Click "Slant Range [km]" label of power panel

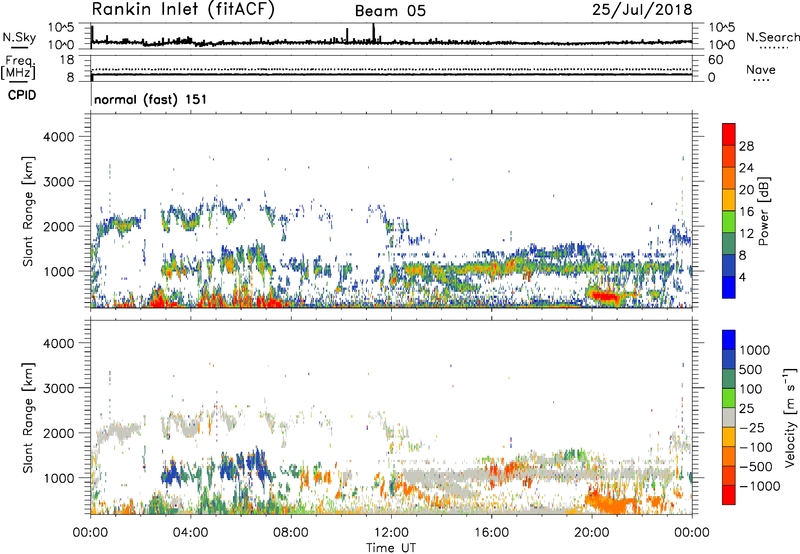[x=28, y=211]
